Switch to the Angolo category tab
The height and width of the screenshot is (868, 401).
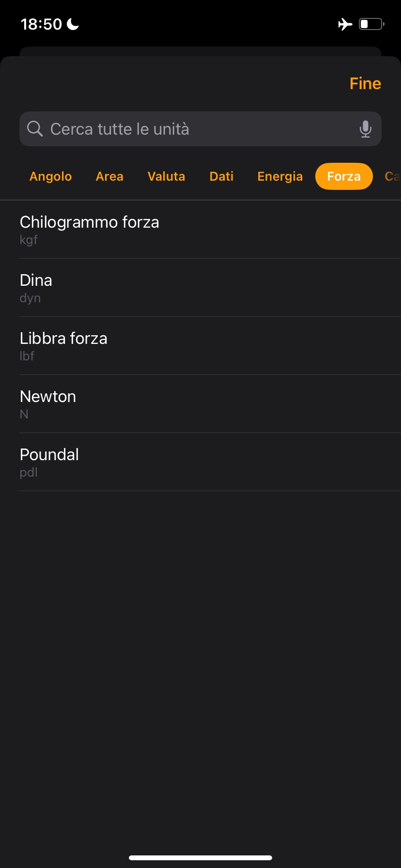point(50,176)
